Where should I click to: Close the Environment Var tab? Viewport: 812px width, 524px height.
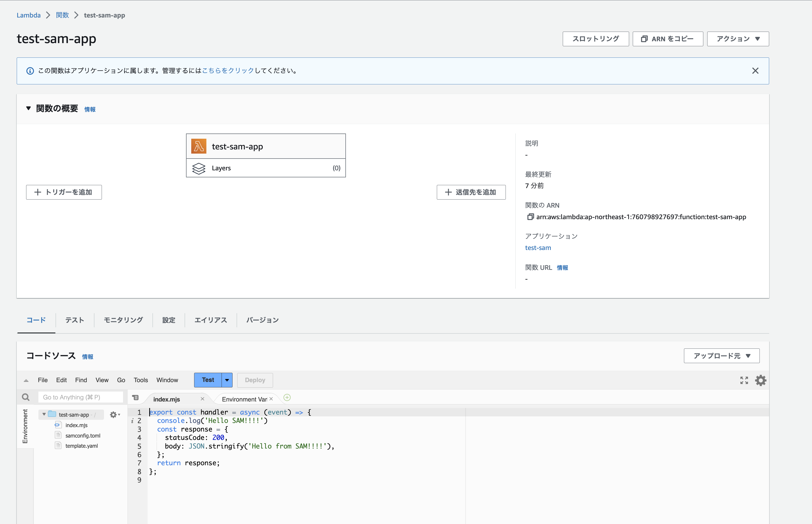271,399
